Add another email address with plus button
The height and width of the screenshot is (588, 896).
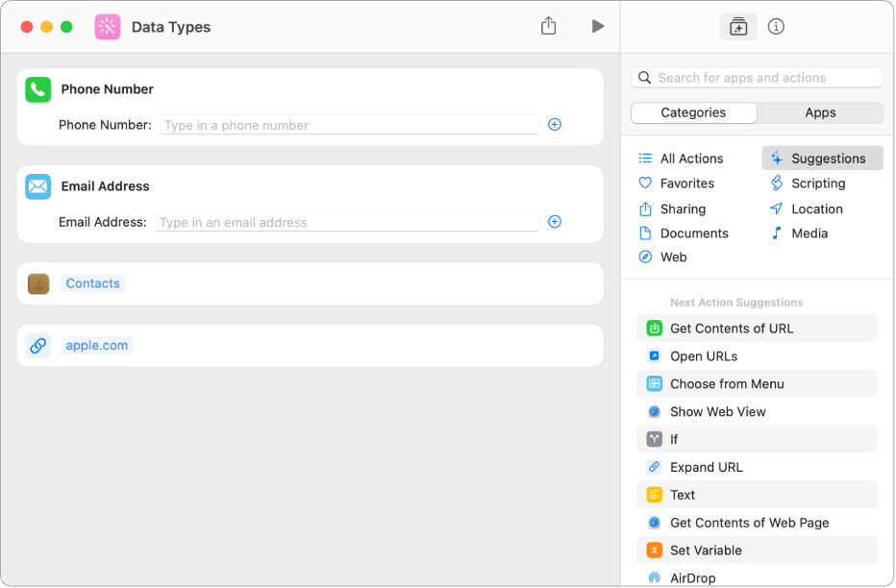tap(555, 222)
